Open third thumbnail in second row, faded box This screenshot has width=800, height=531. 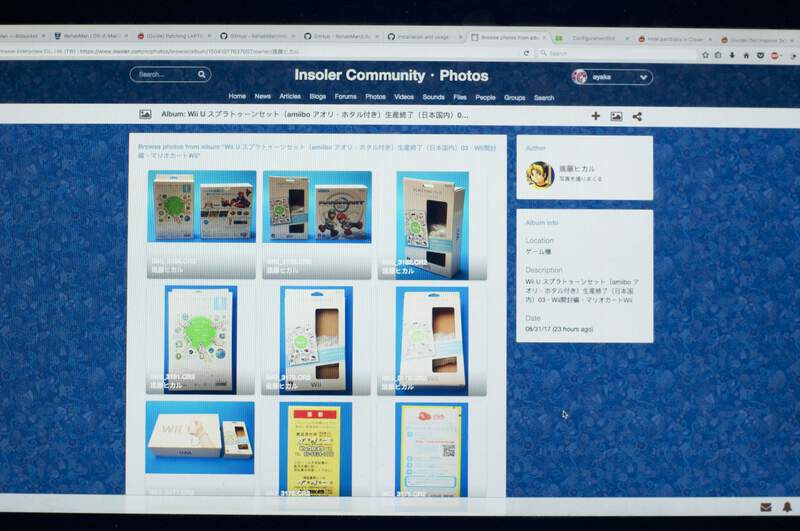[x=432, y=341]
